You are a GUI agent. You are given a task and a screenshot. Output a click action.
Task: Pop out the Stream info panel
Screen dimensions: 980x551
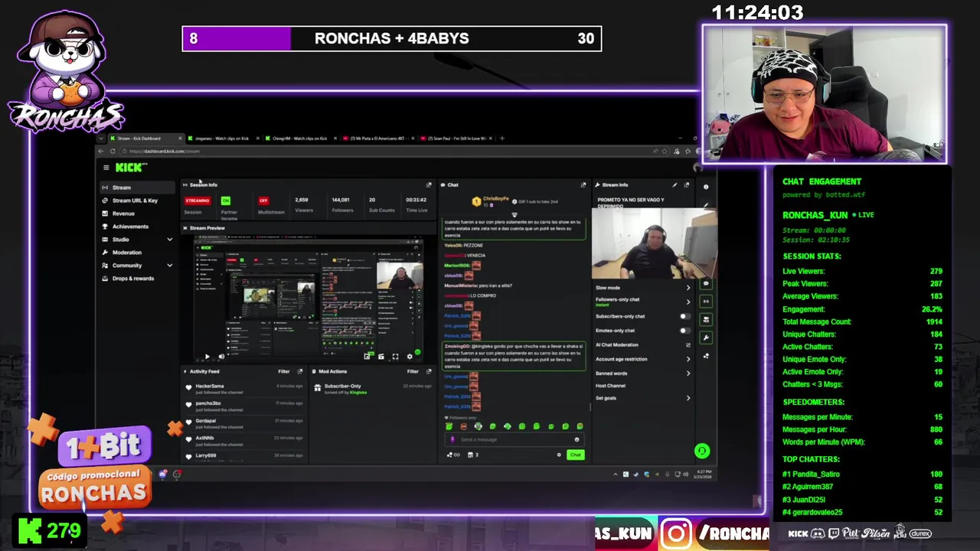(x=687, y=184)
